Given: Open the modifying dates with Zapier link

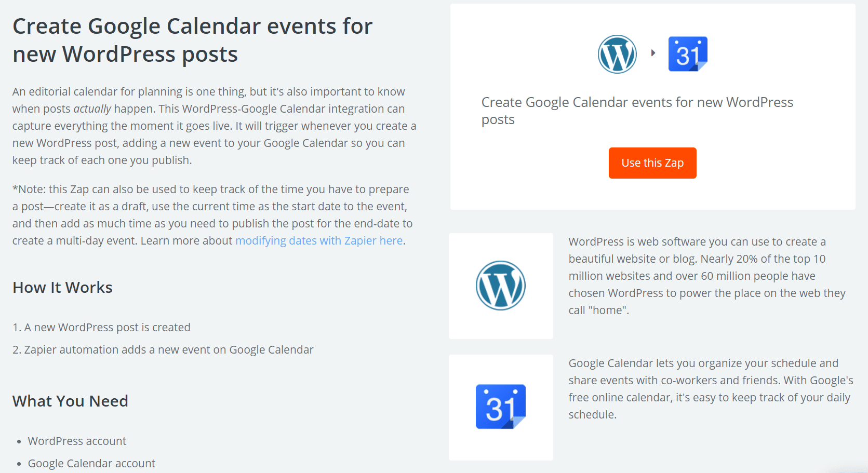Looking at the screenshot, I should pyautogui.click(x=319, y=240).
